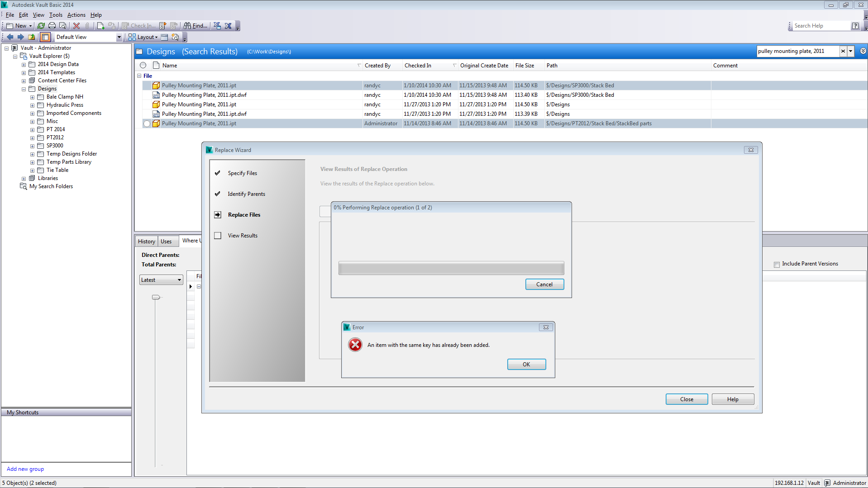The height and width of the screenshot is (488, 868).
Task: Expand the SP3000 folder node
Action: tap(33, 146)
